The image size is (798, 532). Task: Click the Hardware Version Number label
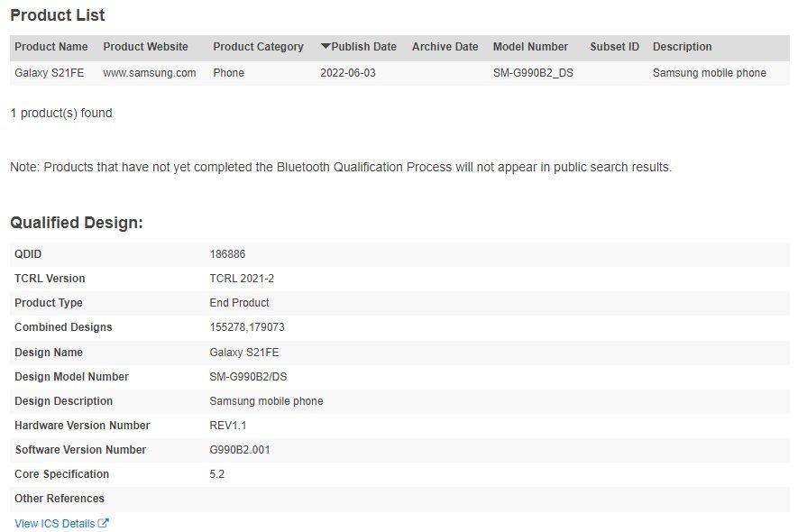click(82, 426)
